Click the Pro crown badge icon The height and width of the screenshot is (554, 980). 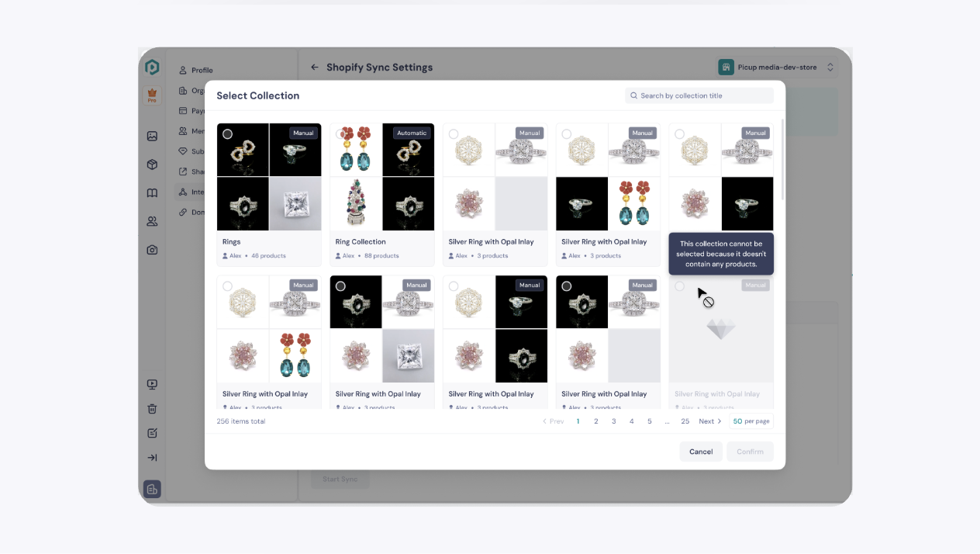coord(152,95)
